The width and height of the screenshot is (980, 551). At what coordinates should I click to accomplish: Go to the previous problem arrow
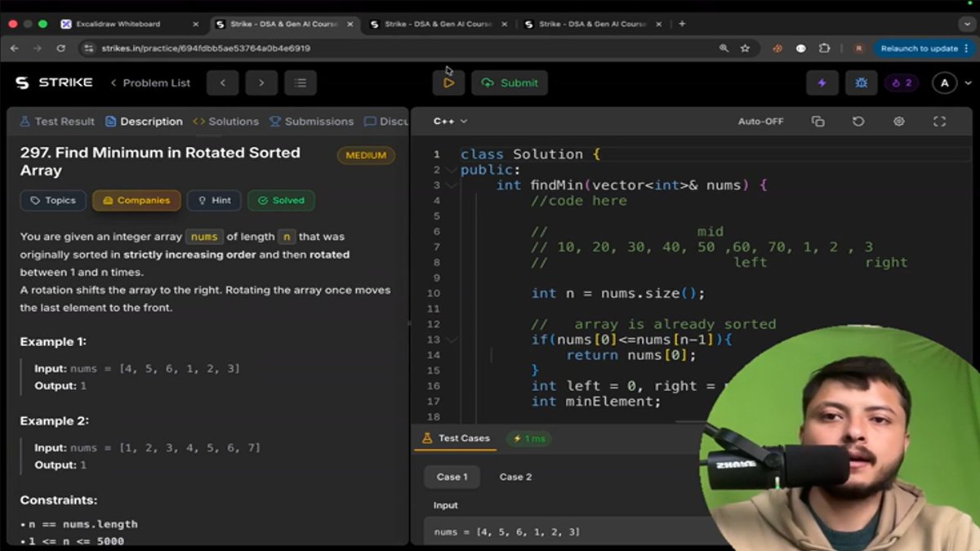[x=222, y=82]
